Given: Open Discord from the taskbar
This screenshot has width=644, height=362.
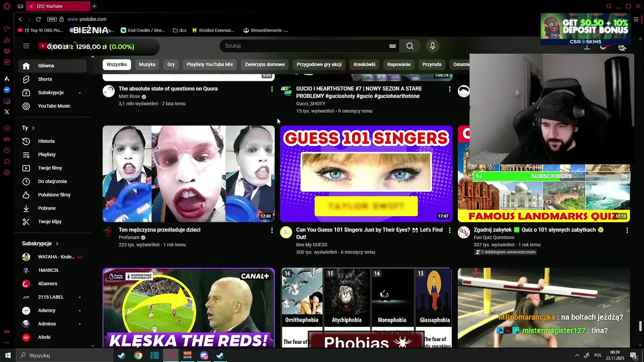Looking at the screenshot, I should click(204, 355).
